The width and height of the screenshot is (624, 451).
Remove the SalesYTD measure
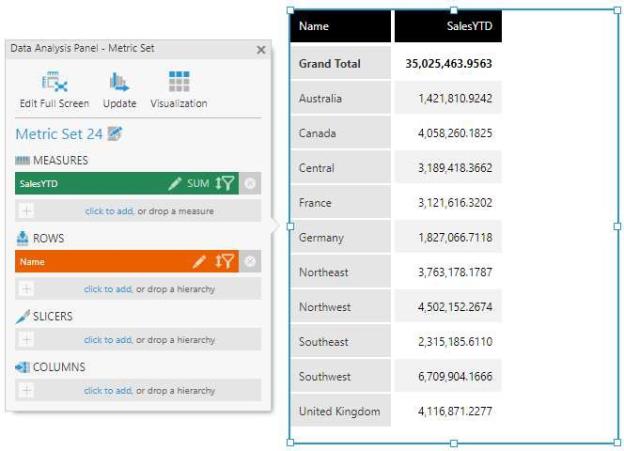pos(250,184)
